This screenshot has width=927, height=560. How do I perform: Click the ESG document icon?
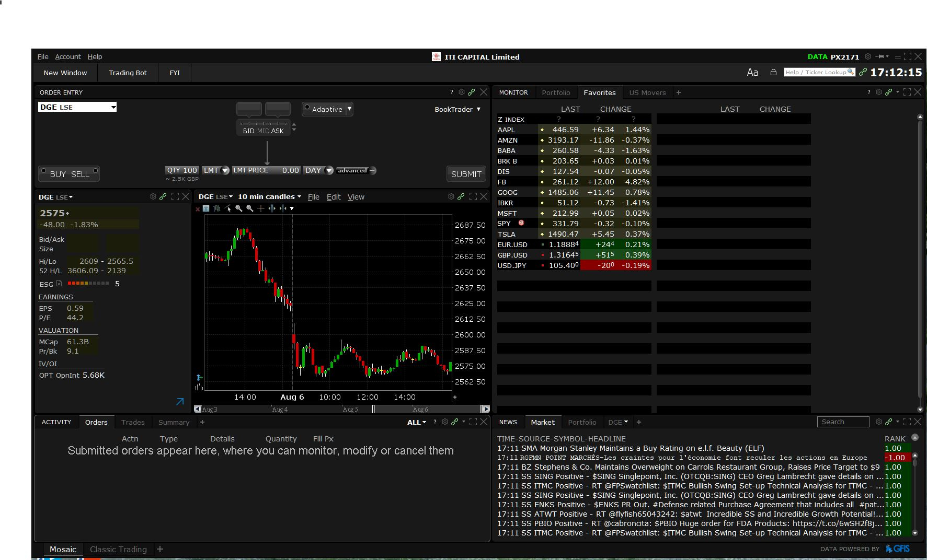click(x=59, y=284)
